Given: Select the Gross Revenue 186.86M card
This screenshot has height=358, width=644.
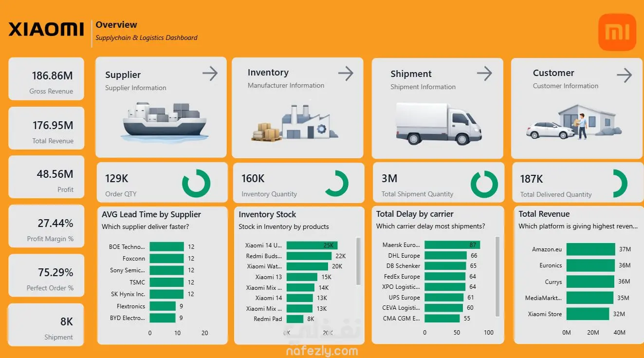Looking at the screenshot, I should coord(46,79).
